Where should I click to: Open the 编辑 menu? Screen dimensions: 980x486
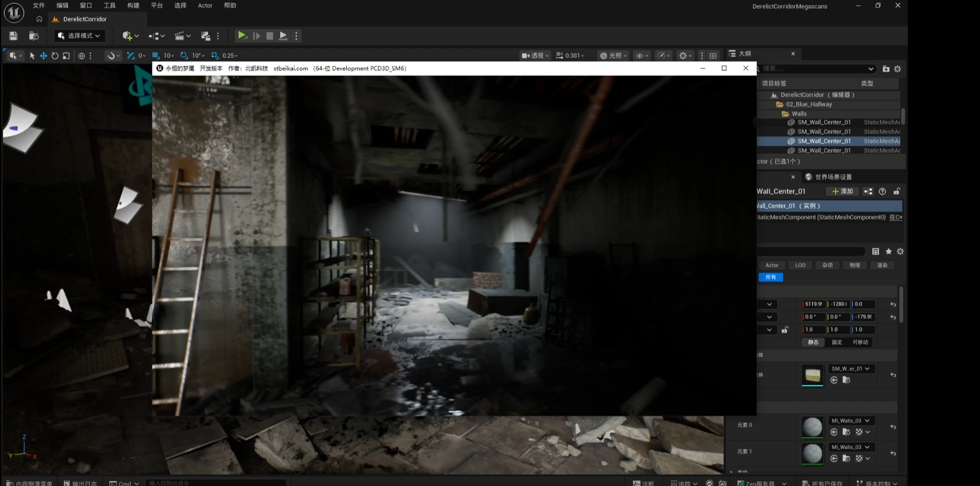(x=62, y=6)
